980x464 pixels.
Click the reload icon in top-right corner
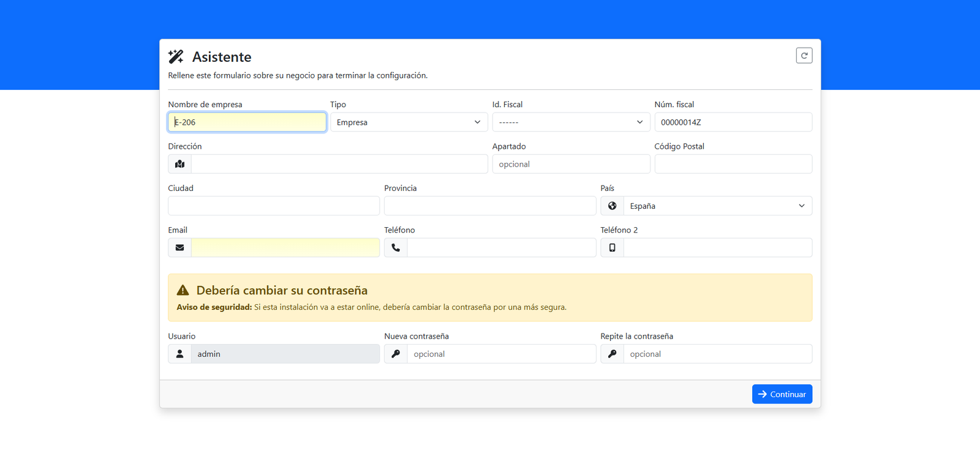(804, 56)
